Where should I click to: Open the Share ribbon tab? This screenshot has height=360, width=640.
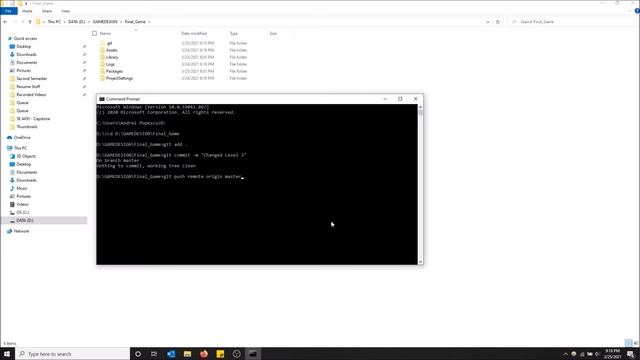47,11
